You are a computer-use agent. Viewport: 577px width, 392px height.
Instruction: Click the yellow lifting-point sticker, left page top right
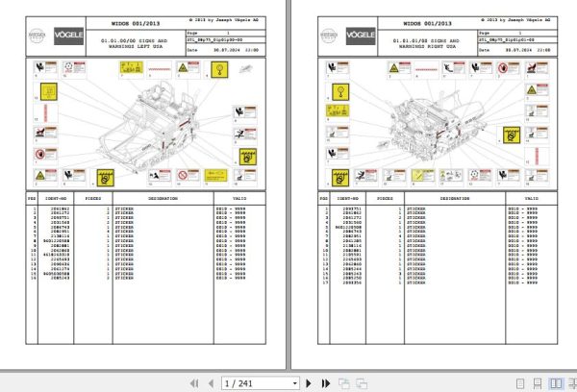click(x=219, y=70)
